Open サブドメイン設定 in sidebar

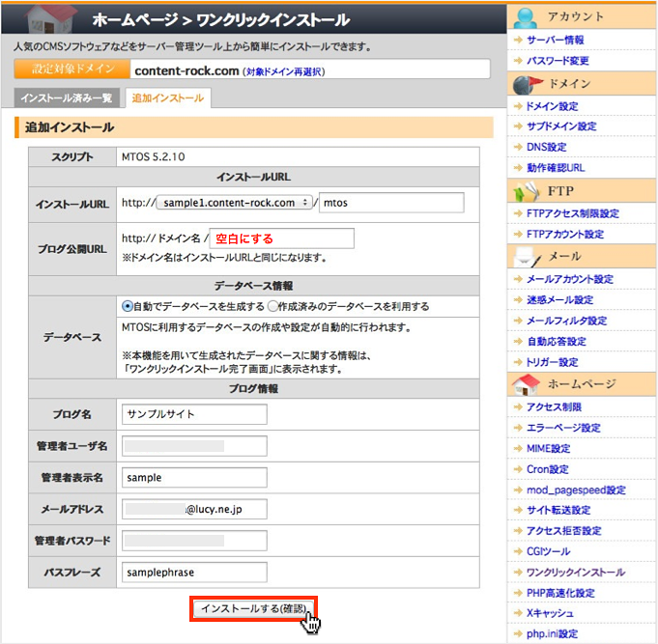click(561, 126)
